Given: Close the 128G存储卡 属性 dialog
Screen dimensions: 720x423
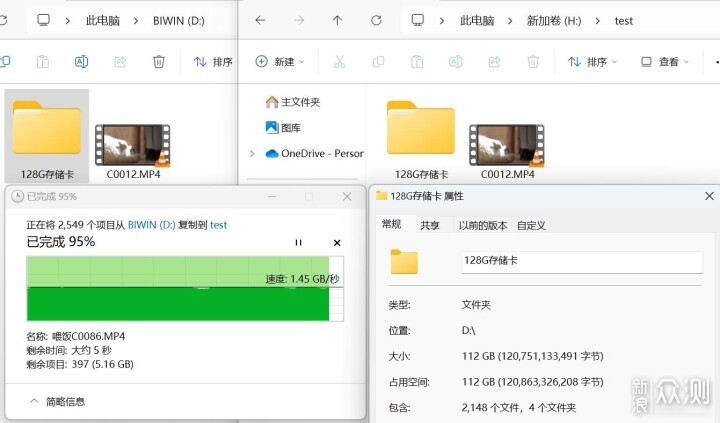Looking at the screenshot, I should [x=709, y=196].
